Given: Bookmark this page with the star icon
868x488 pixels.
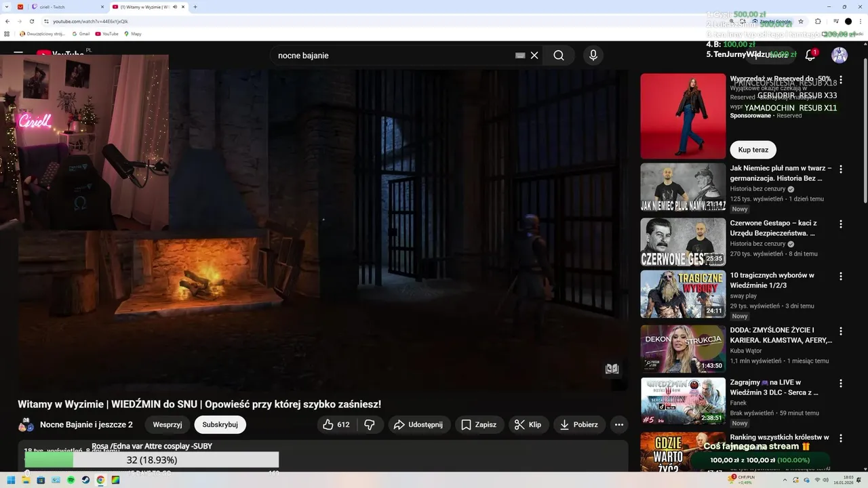Looking at the screenshot, I should point(801,21).
